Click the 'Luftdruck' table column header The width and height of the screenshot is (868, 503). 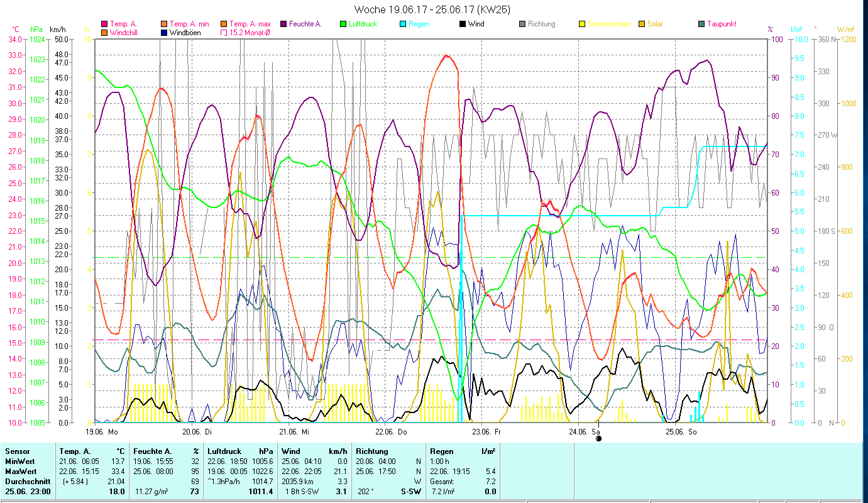tap(224, 451)
